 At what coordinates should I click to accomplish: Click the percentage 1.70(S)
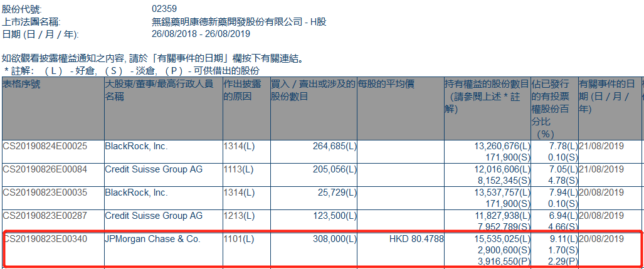(x=564, y=250)
